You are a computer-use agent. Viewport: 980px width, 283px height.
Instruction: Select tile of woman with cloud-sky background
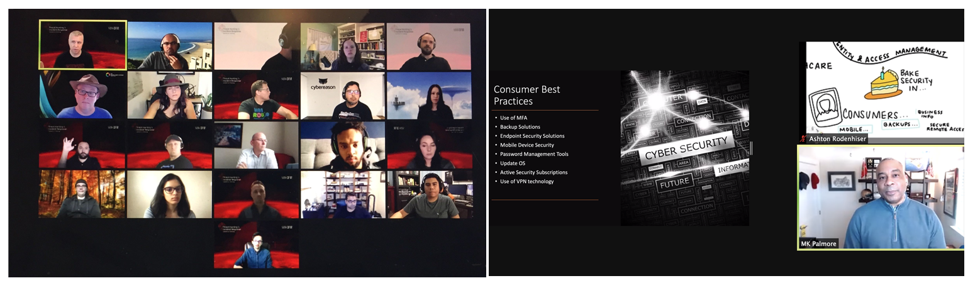coord(429,95)
